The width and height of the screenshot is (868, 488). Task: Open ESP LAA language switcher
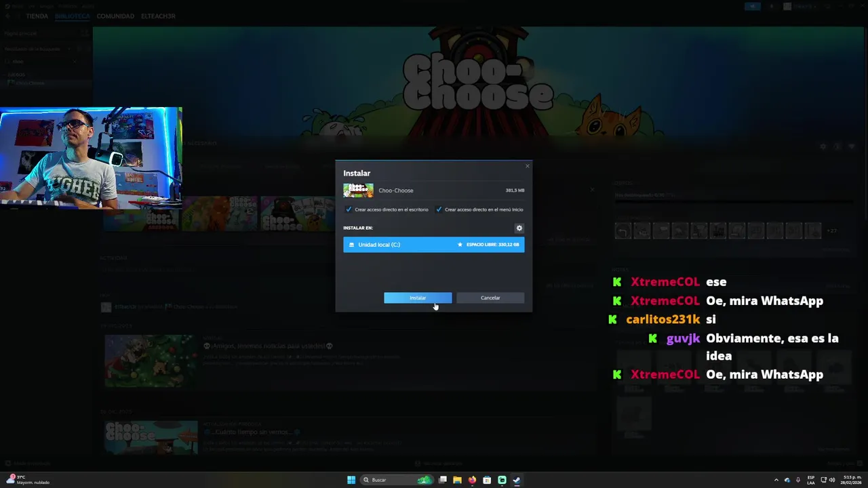click(x=811, y=480)
